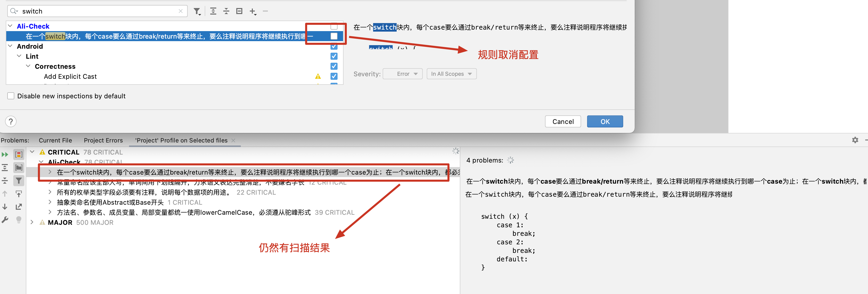
Task: Open inspection view settings with wrench icon
Action: tap(5, 220)
